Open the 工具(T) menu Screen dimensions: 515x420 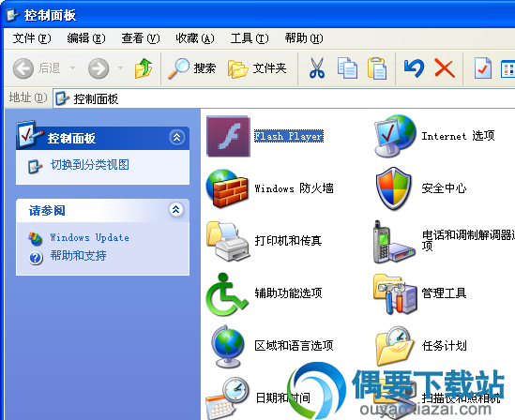click(x=250, y=38)
